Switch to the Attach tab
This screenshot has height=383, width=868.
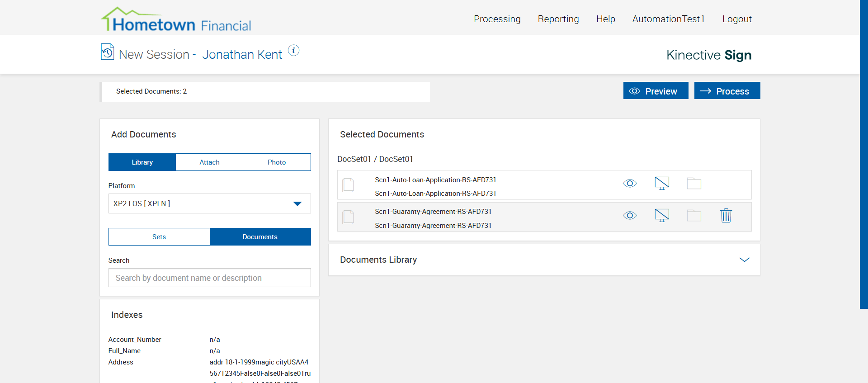pyautogui.click(x=209, y=162)
